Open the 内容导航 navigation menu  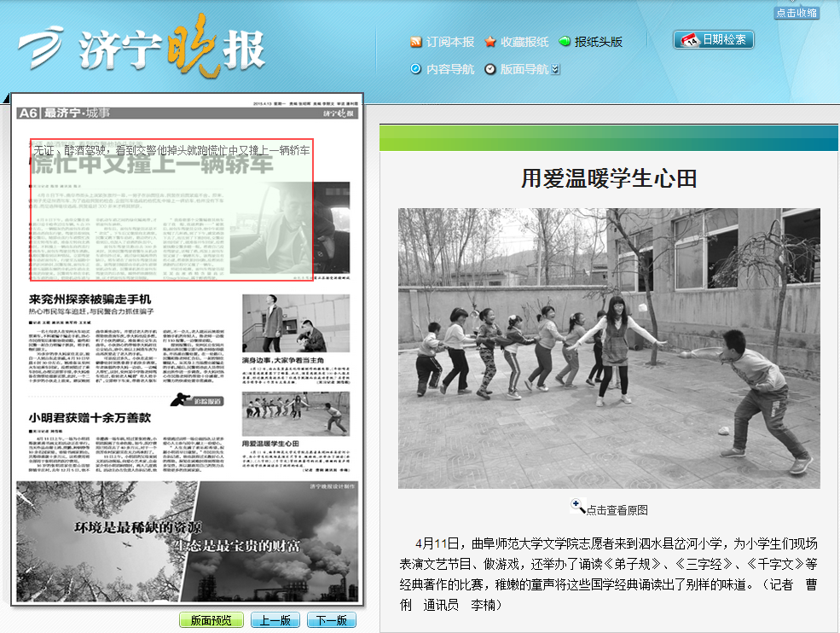pyautogui.click(x=450, y=69)
